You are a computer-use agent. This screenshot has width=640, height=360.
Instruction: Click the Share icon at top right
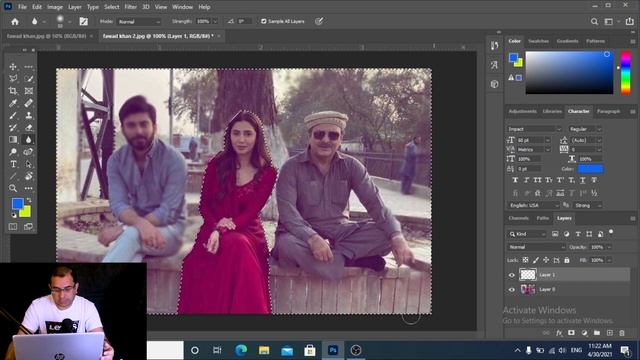click(629, 22)
